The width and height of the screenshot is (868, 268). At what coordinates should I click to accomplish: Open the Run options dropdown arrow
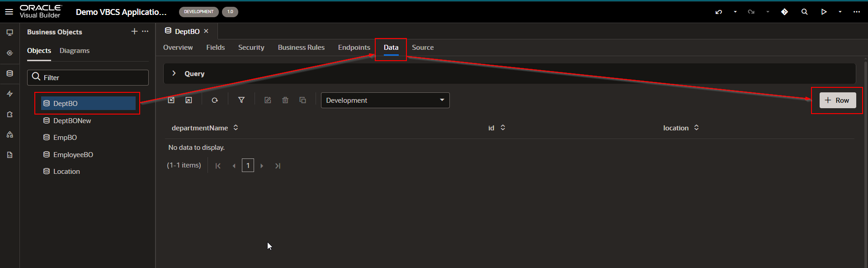(840, 12)
